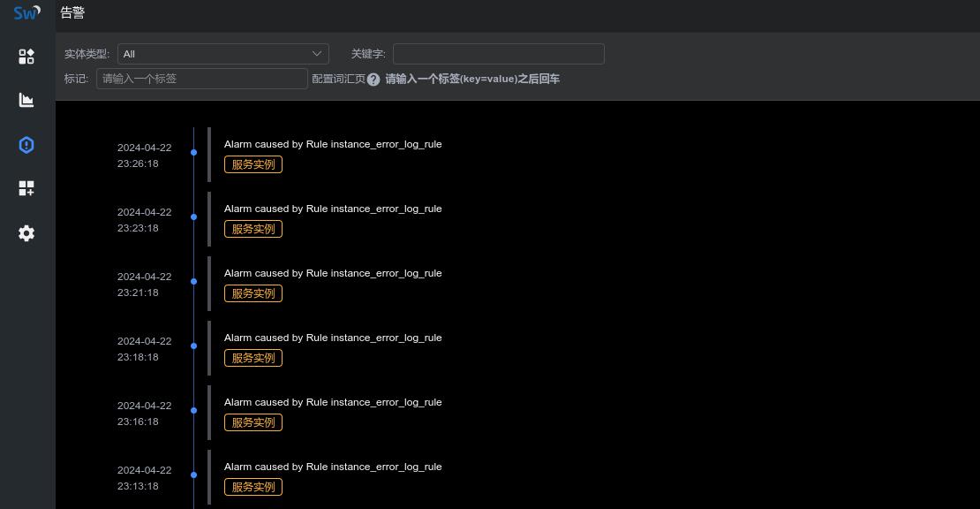Click the 服务实例 tag on the first alarm
This screenshot has height=509, width=980.
pyautogui.click(x=253, y=164)
